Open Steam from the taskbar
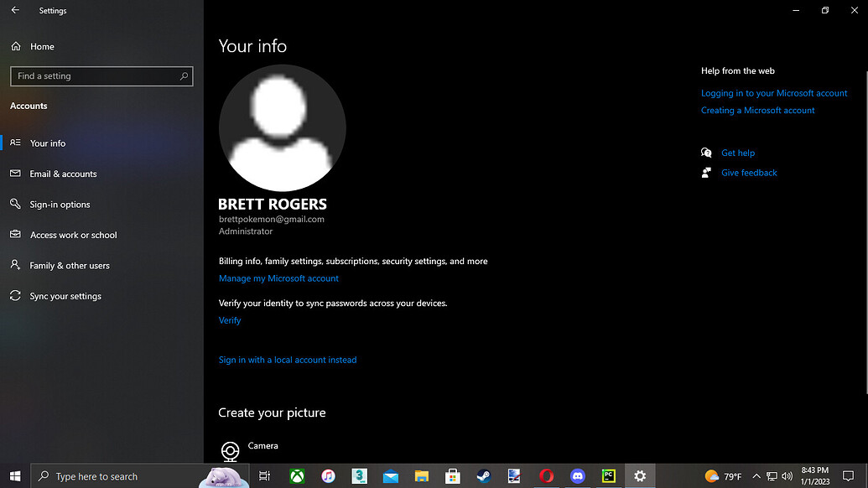 (484, 475)
